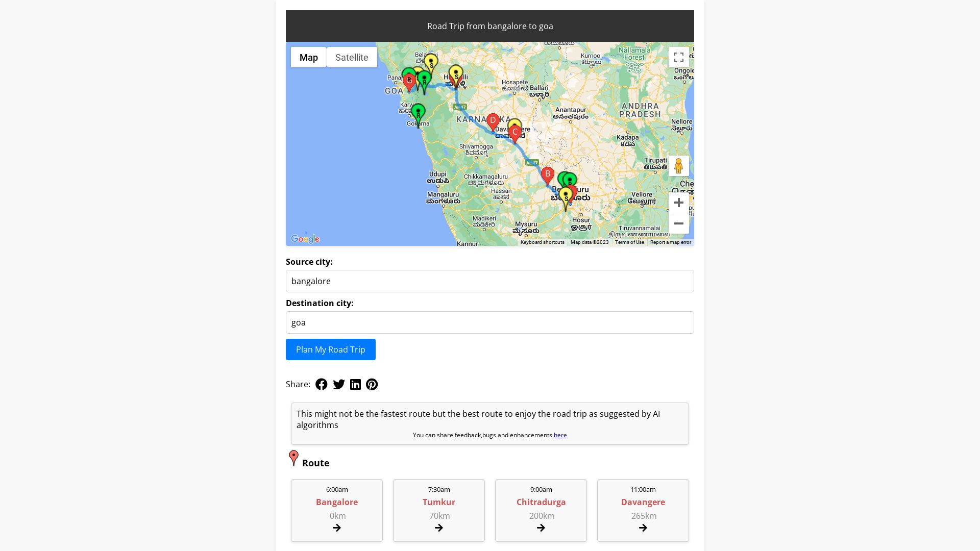The width and height of the screenshot is (980, 551).
Task: Click the arrow under the Bangalore stop card
Action: pyautogui.click(x=336, y=528)
